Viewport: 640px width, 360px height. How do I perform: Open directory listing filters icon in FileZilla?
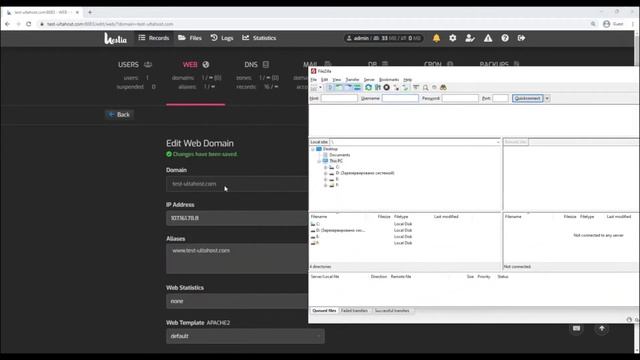click(x=416, y=87)
